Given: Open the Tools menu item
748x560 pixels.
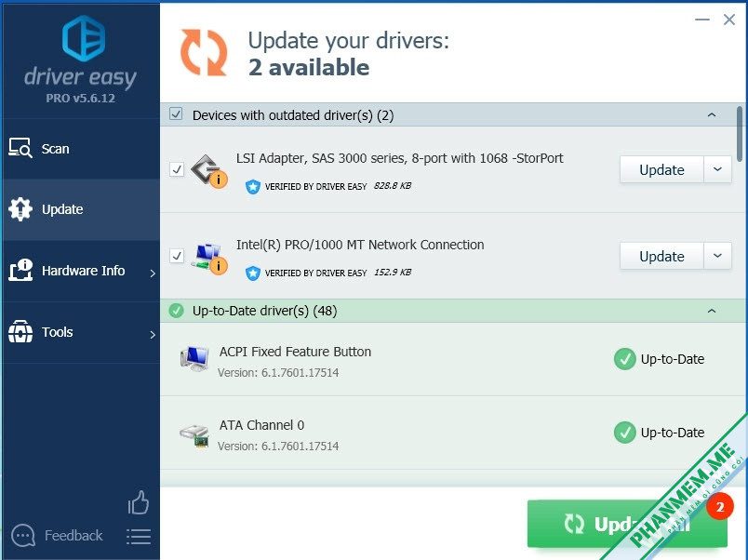Looking at the screenshot, I should click(81, 332).
